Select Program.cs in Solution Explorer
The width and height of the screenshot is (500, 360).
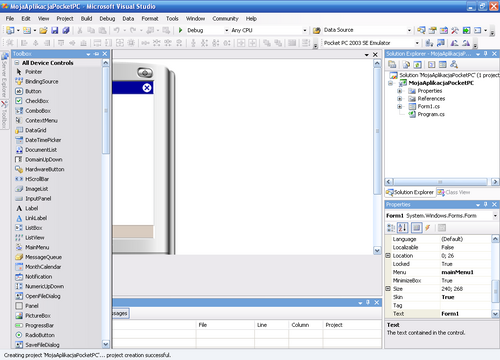click(431, 114)
